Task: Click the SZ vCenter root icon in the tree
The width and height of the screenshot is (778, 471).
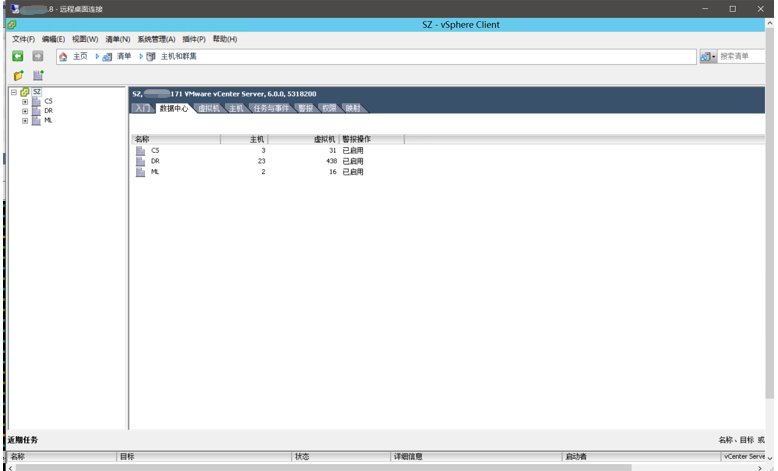Action: pos(25,92)
